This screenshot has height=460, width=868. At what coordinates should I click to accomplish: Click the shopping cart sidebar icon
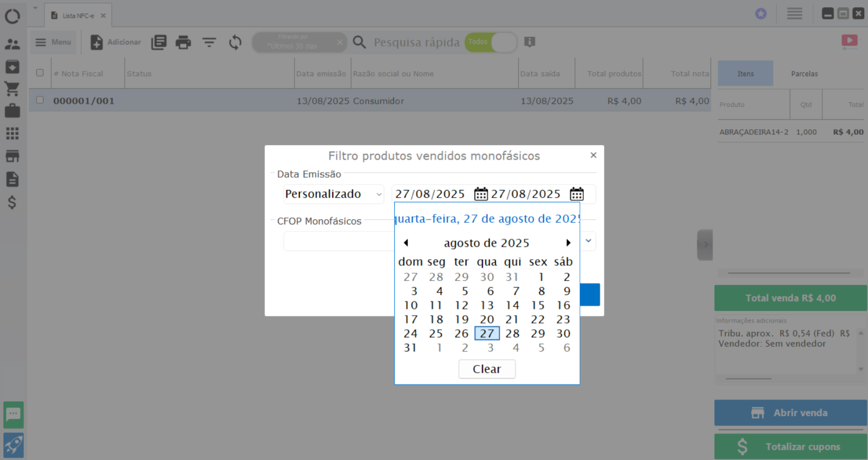tap(12, 89)
